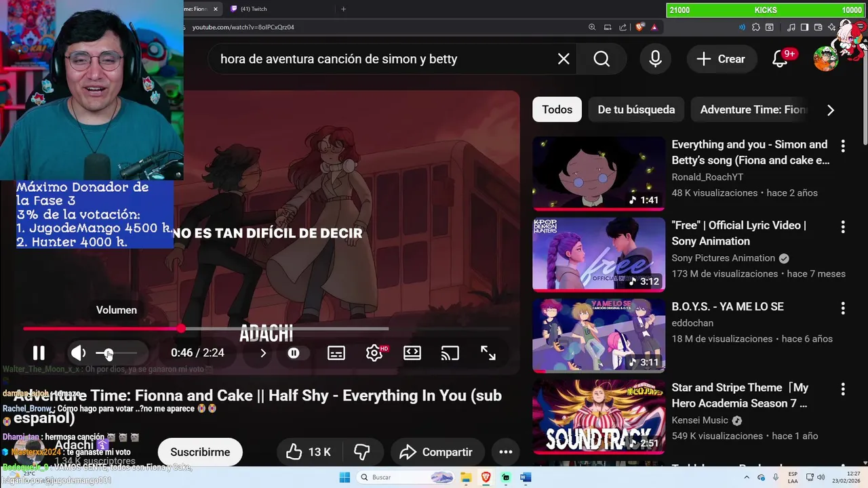Screen dimensions: 868x488
Task: Start voice search with the microphone
Action: (x=655, y=59)
